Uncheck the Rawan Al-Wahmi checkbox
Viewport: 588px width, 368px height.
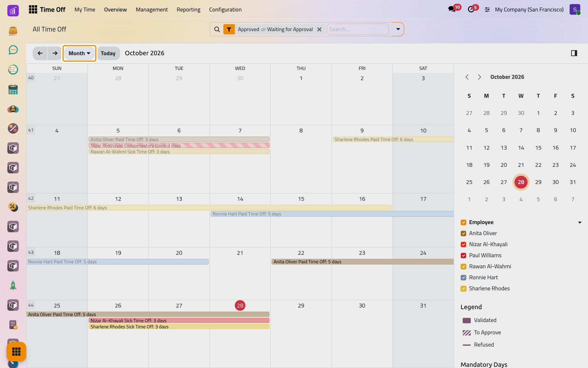point(463,266)
